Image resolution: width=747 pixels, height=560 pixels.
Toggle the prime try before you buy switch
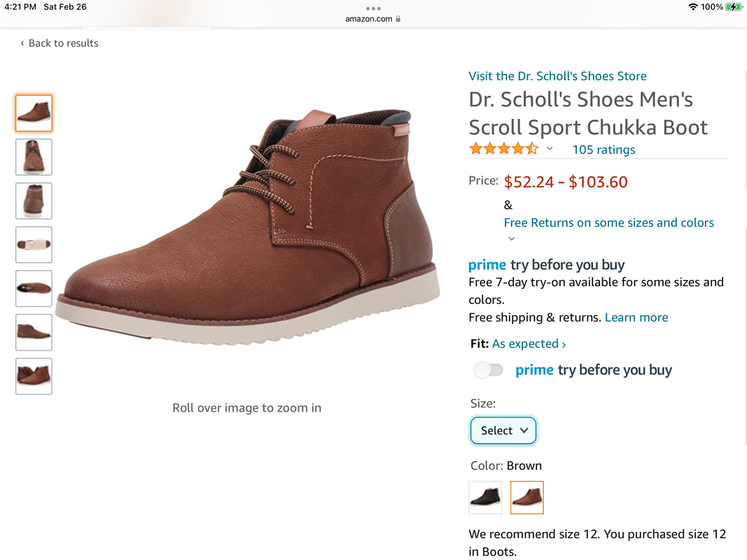coord(488,370)
